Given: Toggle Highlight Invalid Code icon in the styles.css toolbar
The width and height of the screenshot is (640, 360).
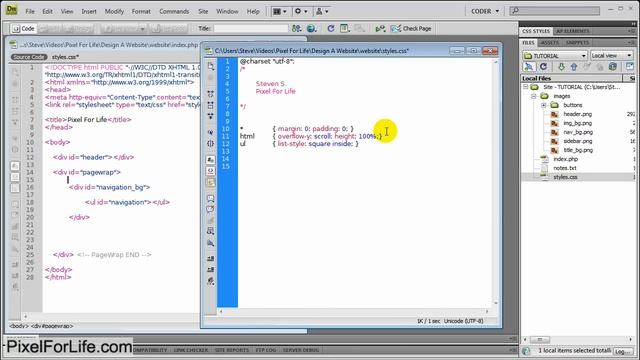Looking at the screenshot, I should [211, 171].
